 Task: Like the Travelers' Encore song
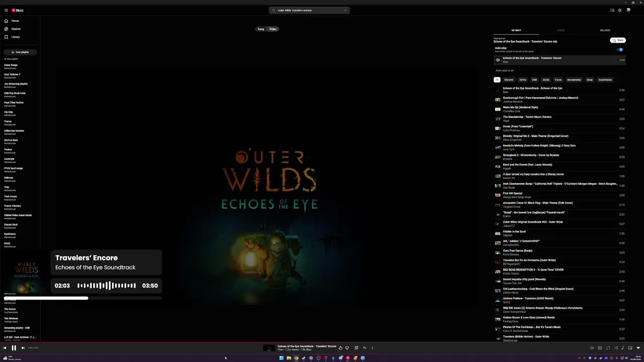click(x=341, y=348)
